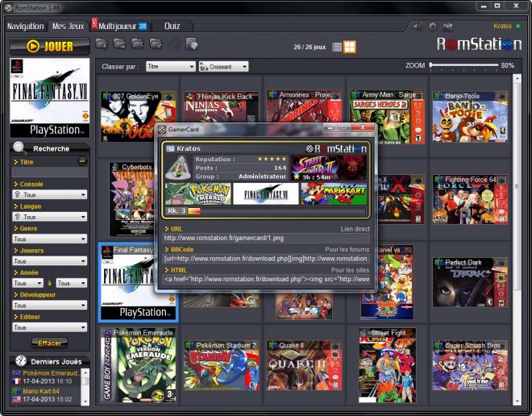Open Pokémon Emeraude from Derniers Joués list

coord(50,373)
